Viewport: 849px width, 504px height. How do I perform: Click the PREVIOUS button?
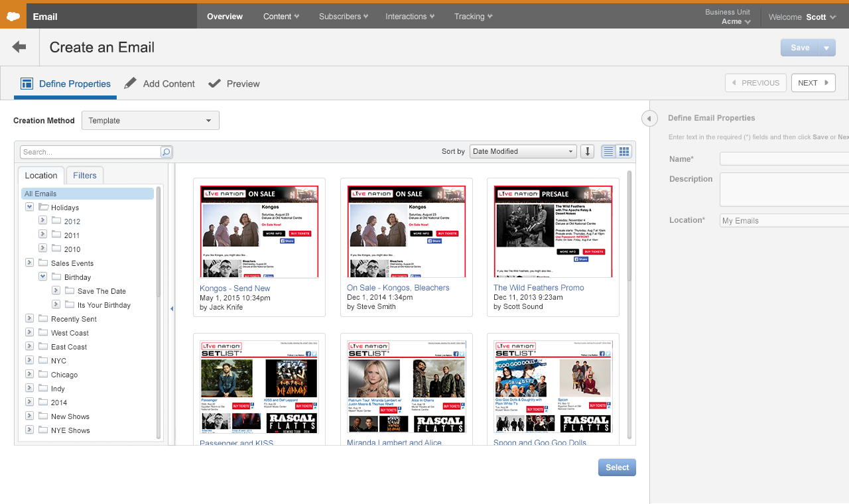(x=755, y=83)
